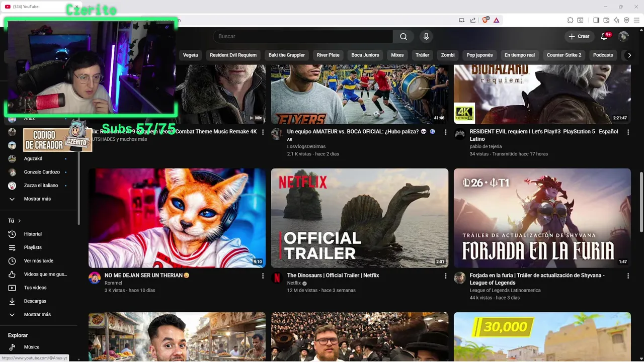Screen dimensions: 644x362
Task: Open options for The Dinosaurs trailer
Action: (445, 276)
